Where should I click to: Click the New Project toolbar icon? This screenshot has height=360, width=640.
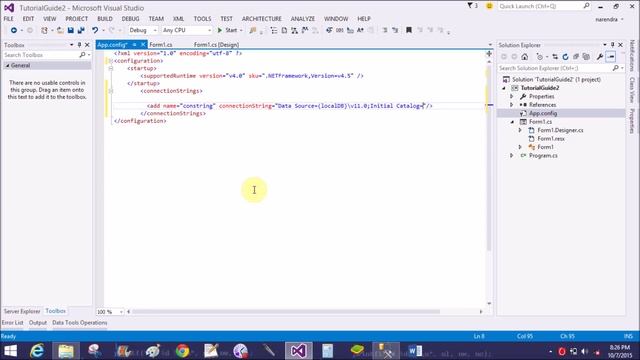(x=44, y=30)
